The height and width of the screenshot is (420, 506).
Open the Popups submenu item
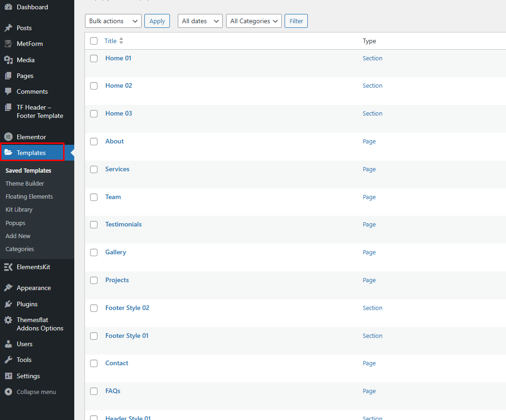click(15, 223)
